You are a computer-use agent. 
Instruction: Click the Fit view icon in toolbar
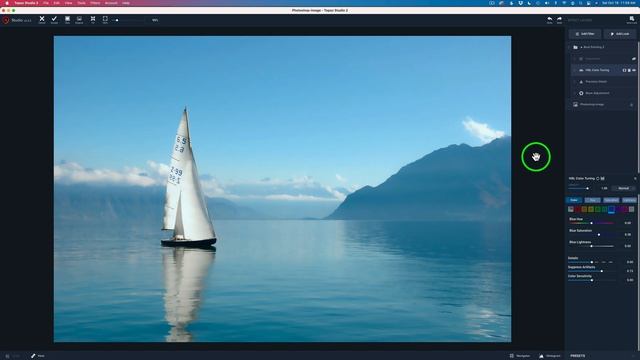(x=93, y=19)
